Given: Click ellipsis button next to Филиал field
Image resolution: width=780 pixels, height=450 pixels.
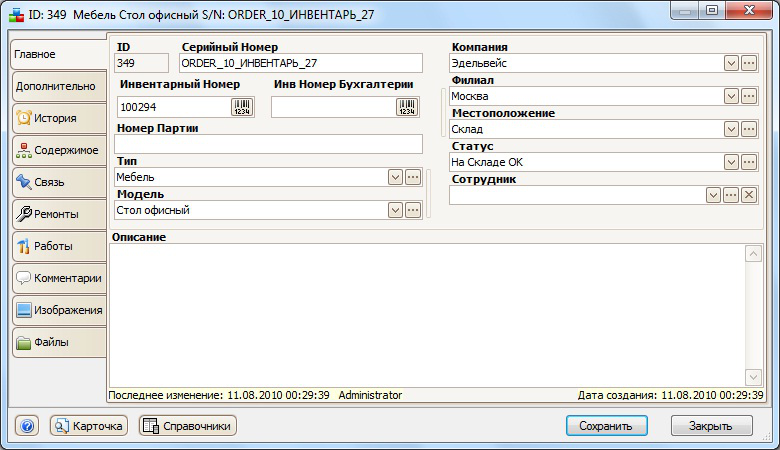Looking at the screenshot, I should pos(749,96).
